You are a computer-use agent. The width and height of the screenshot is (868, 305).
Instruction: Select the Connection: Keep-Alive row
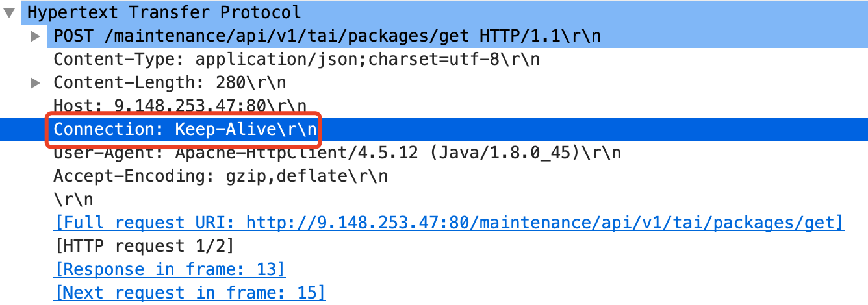click(434, 129)
